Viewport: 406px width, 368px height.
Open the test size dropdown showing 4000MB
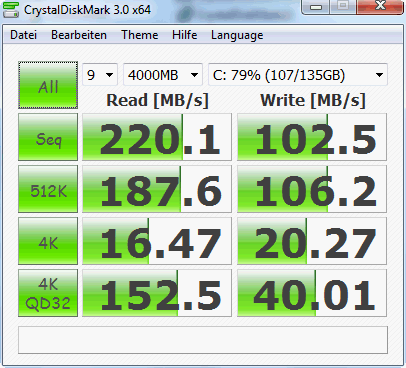point(163,75)
